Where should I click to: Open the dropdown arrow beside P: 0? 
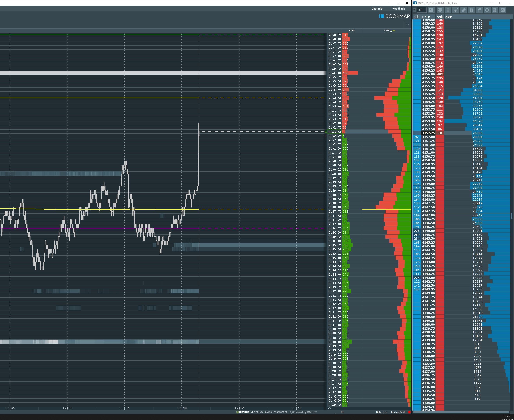coord(414,10)
